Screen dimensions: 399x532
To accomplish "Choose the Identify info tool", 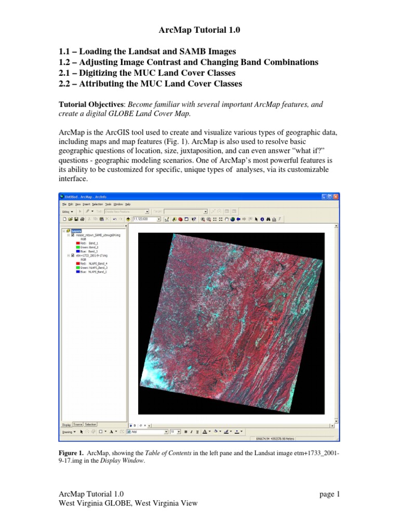I will tap(262, 219).
